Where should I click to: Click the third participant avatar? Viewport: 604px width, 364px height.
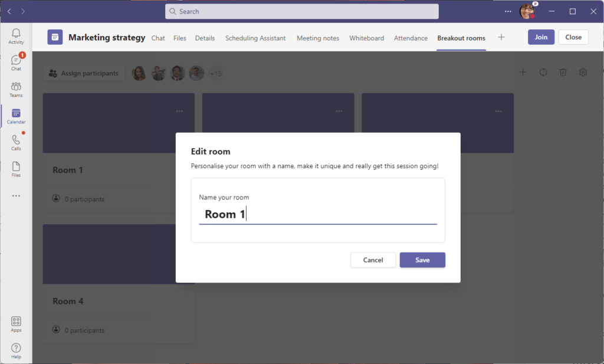[177, 73]
